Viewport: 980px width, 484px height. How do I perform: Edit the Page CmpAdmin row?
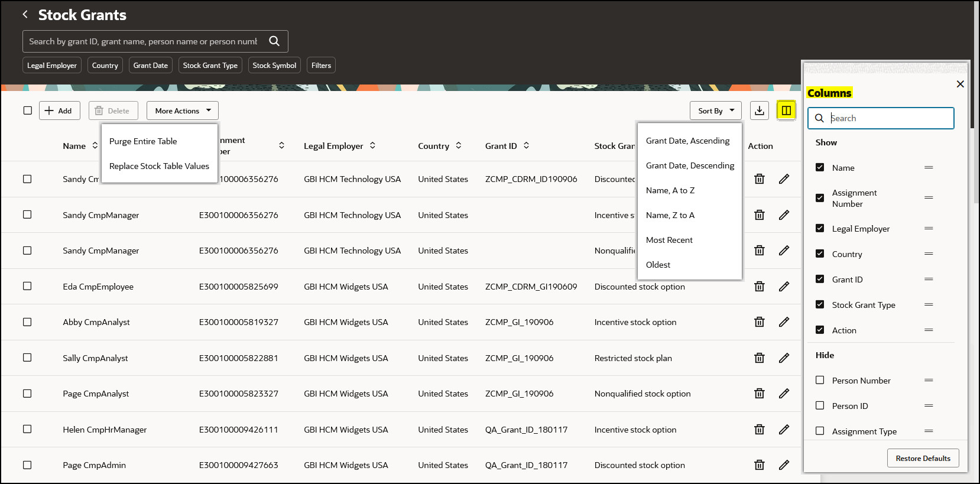coord(784,465)
